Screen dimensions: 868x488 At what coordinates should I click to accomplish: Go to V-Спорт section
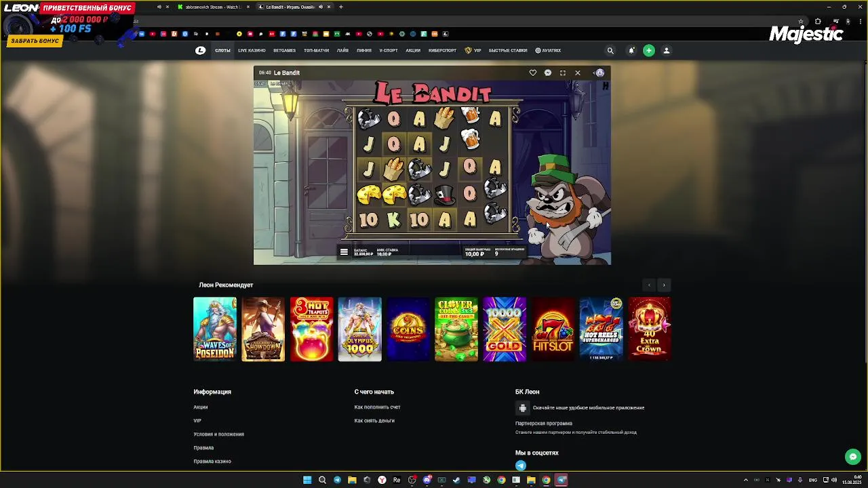tap(389, 50)
